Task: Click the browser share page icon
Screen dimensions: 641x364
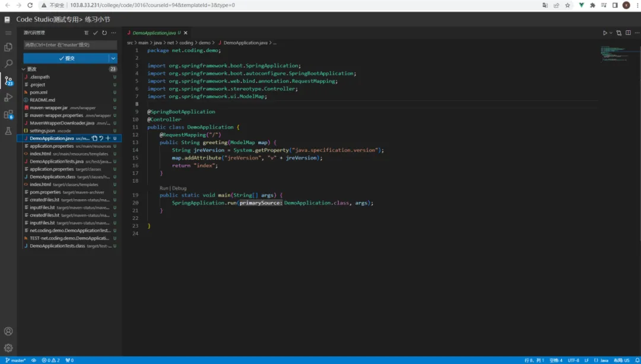Action: click(556, 5)
